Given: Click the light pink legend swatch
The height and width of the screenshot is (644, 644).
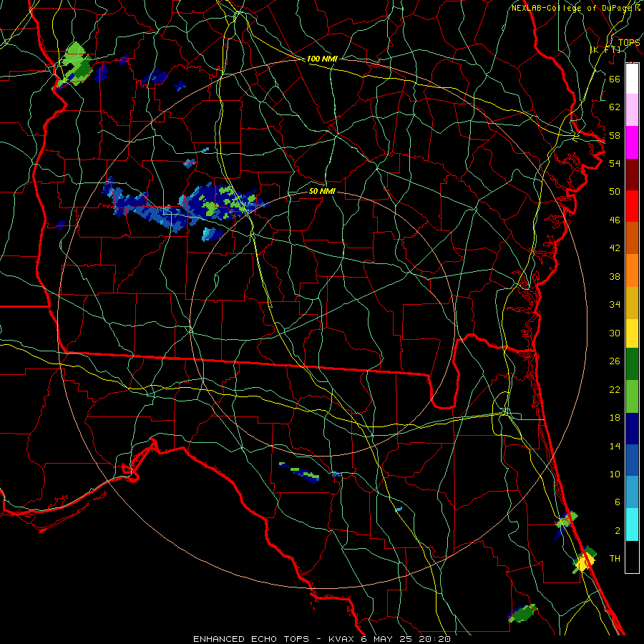Looking at the screenshot, I should tap(632, 109).
